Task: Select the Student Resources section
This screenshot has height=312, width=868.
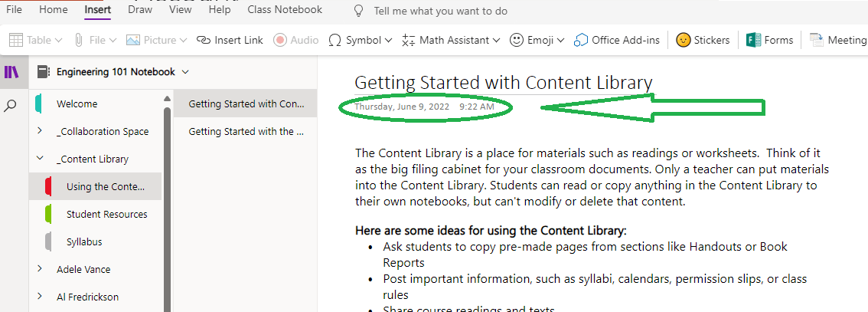Action: coord(106,214)
